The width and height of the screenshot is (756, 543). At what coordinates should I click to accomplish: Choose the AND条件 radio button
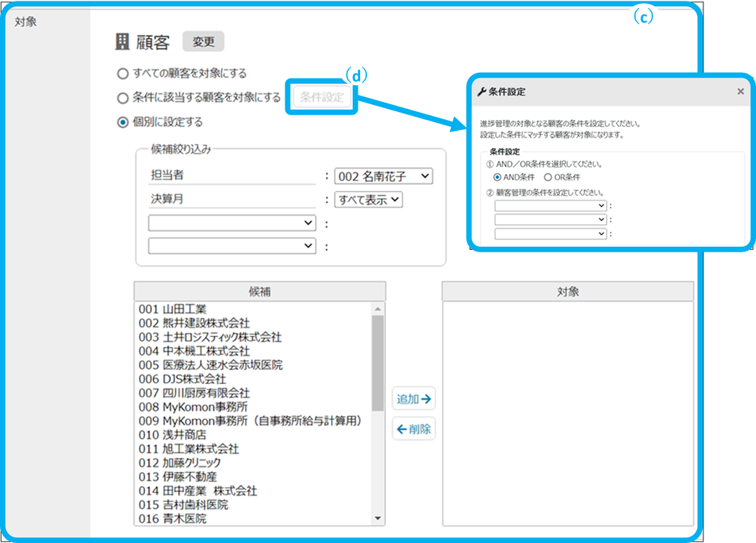pos(498,178)
